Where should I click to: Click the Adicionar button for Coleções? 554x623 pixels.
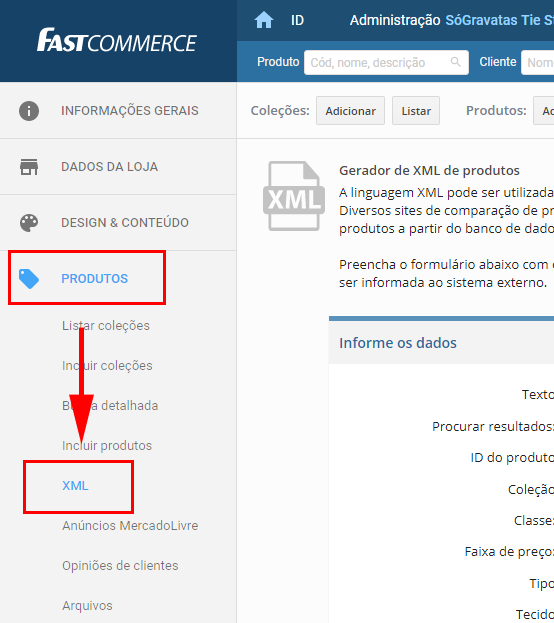pyautogui.click(x=350, y=111)
